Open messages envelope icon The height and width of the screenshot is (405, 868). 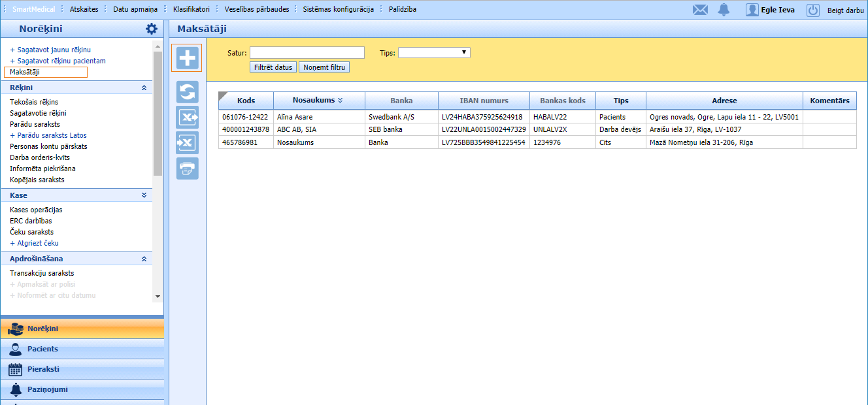[x=700, y=10]
